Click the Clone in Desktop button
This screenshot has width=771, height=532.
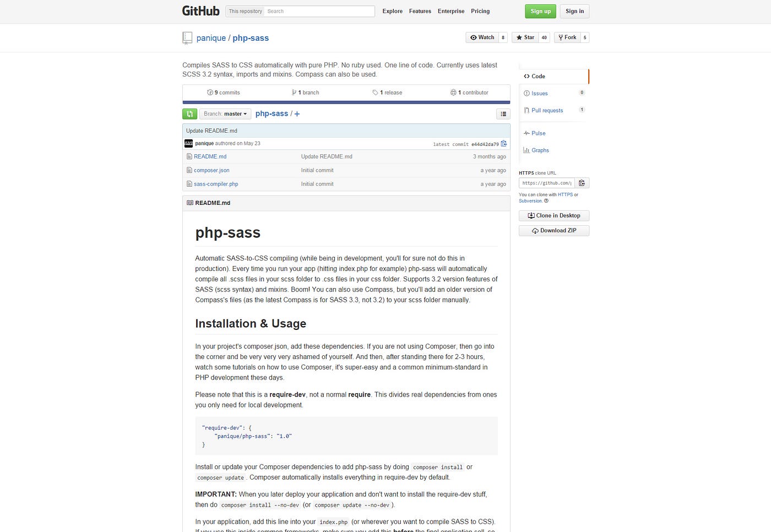554,216
